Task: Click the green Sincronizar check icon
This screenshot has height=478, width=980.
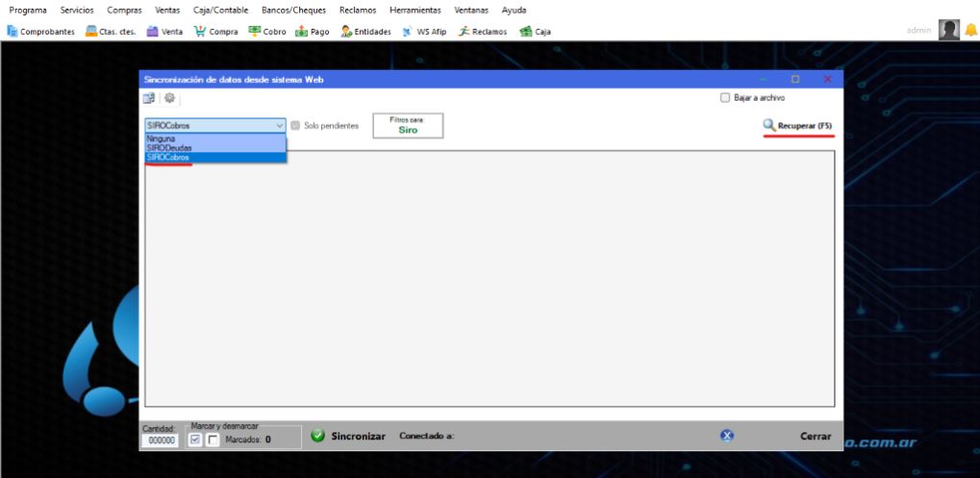Action: [x=318, y=436]
